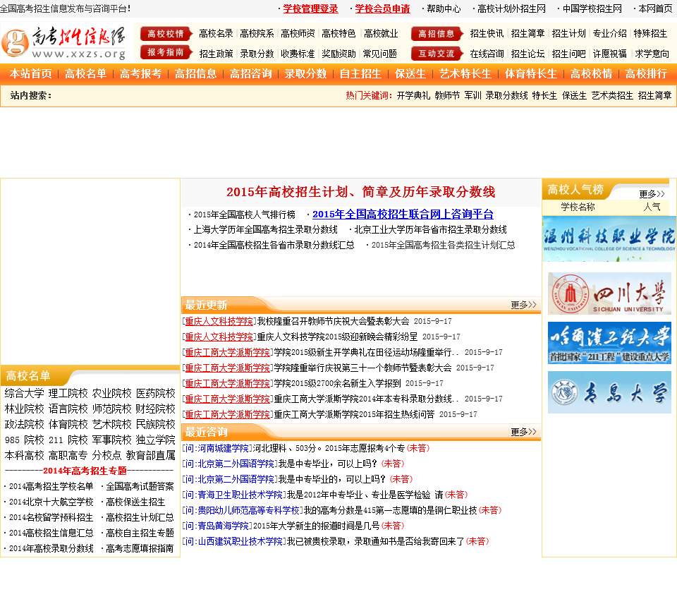Open 高考志愿填报指南
The width and height of the screenshot is (677, 616).
[x=140, y=549]
